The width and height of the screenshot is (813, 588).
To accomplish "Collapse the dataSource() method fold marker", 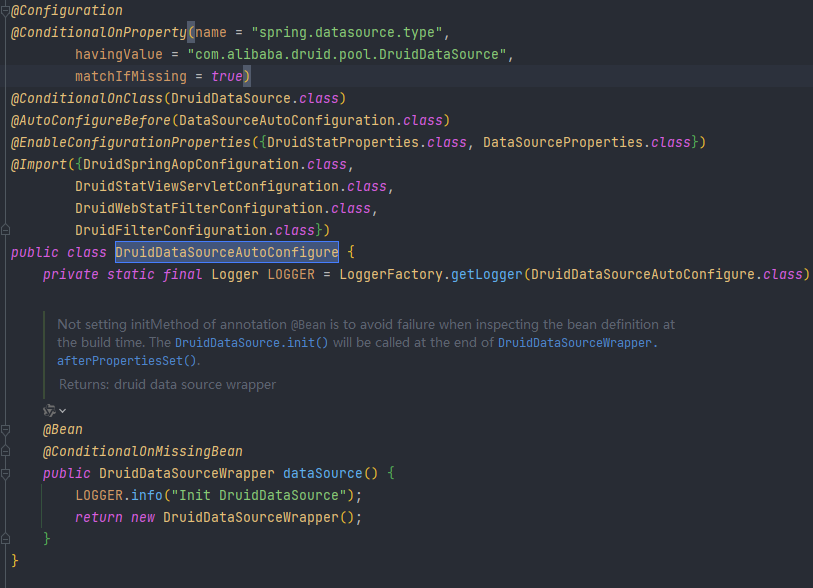I will [5, 473].
